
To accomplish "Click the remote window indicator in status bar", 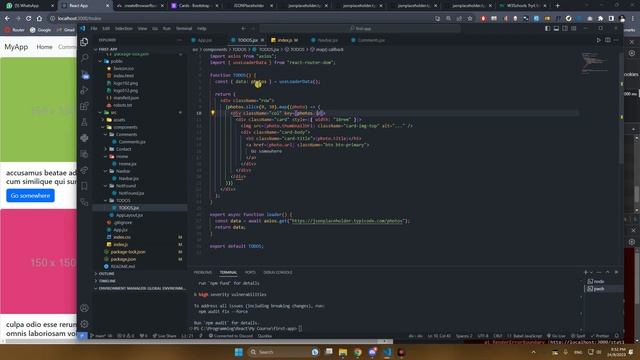I will (x=82, y=336).
